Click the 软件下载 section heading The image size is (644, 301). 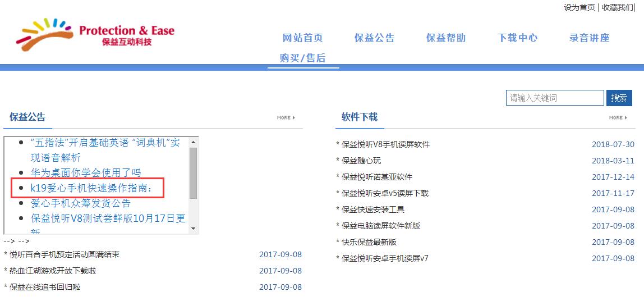(x=360, y=117)
